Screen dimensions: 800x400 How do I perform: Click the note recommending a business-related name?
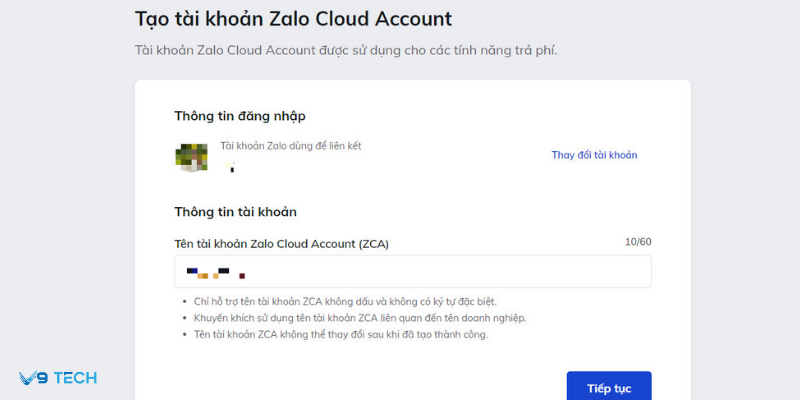click(x=360, y=318)
